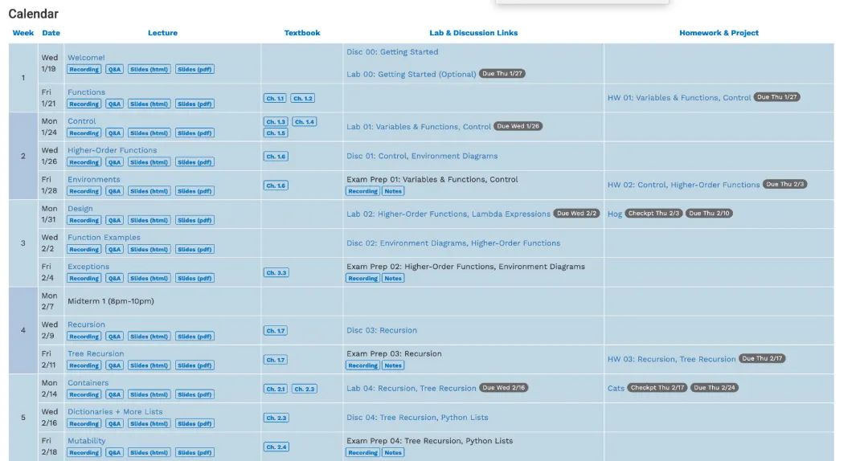
Task: Open the Cats project link
Action: (616, 389)
